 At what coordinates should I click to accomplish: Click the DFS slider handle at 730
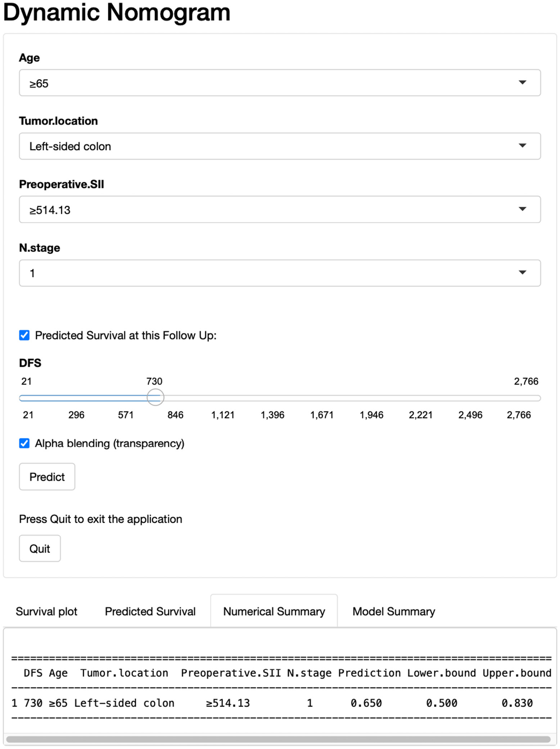155,397
